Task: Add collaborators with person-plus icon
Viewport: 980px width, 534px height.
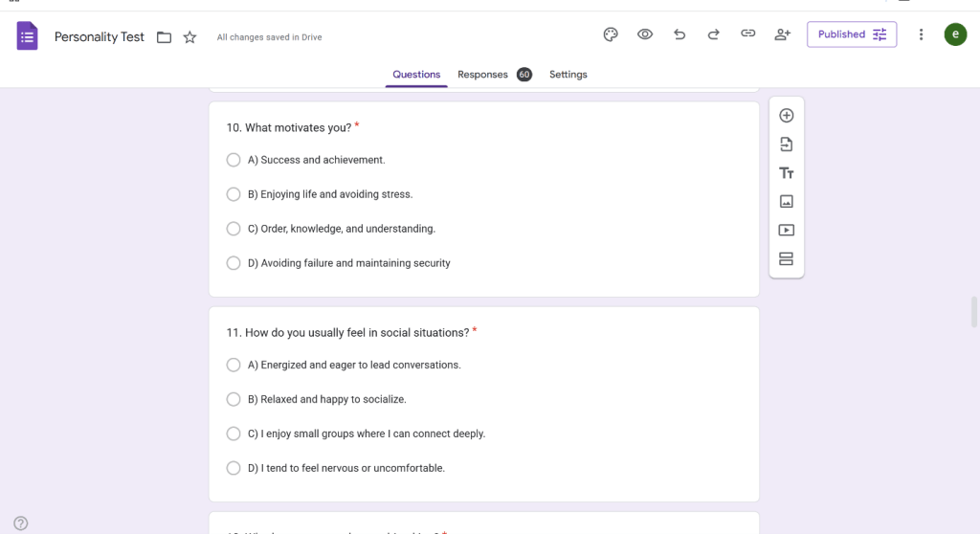Action: click(783, 34)
